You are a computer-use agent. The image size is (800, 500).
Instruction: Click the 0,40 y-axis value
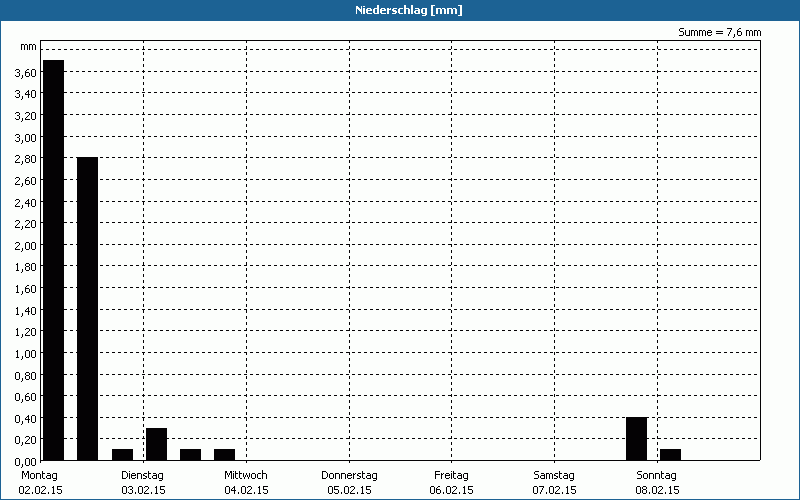tap(26, 418)
